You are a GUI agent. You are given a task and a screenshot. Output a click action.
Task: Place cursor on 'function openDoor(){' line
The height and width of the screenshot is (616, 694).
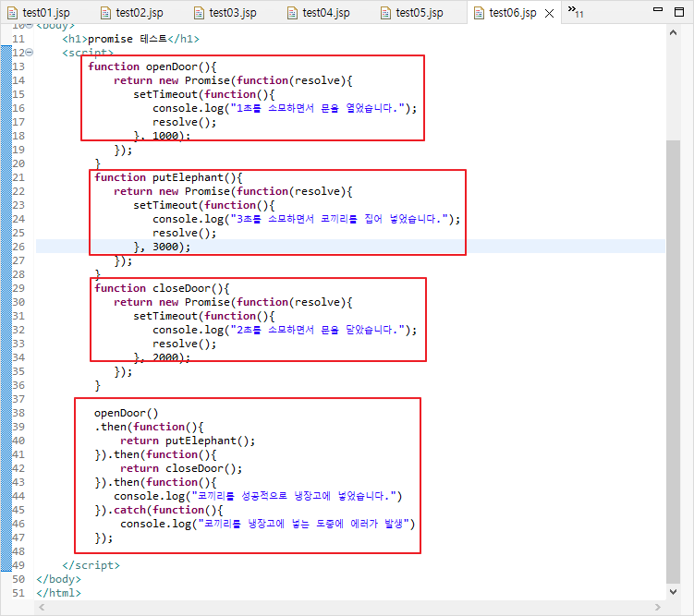[x=152, y=66]
